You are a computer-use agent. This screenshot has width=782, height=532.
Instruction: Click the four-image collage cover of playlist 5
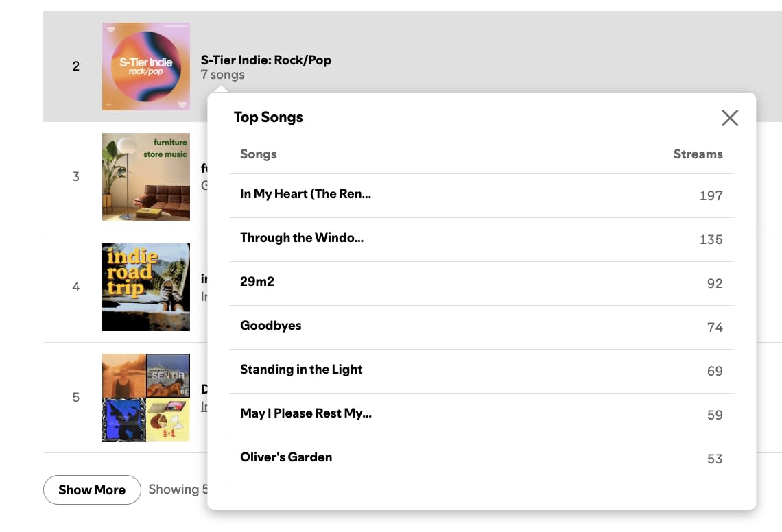pos(146,398)
